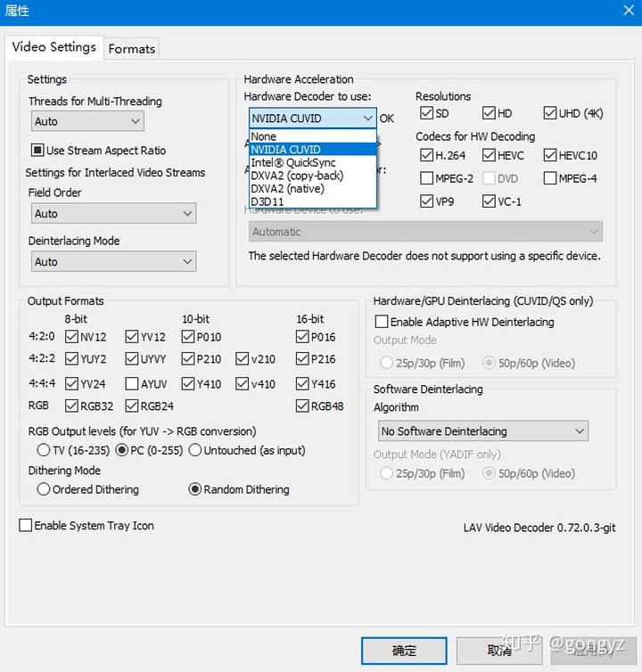The image size is (642, 672).
Task: Expand the Threads for Multi-Threading dropdown
Action: coord(86,121)
